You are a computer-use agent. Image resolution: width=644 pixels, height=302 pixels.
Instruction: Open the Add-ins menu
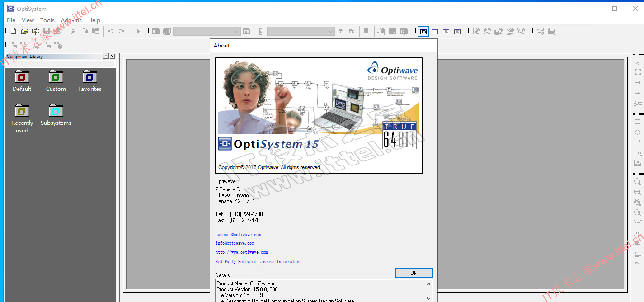tap(71, 20)
